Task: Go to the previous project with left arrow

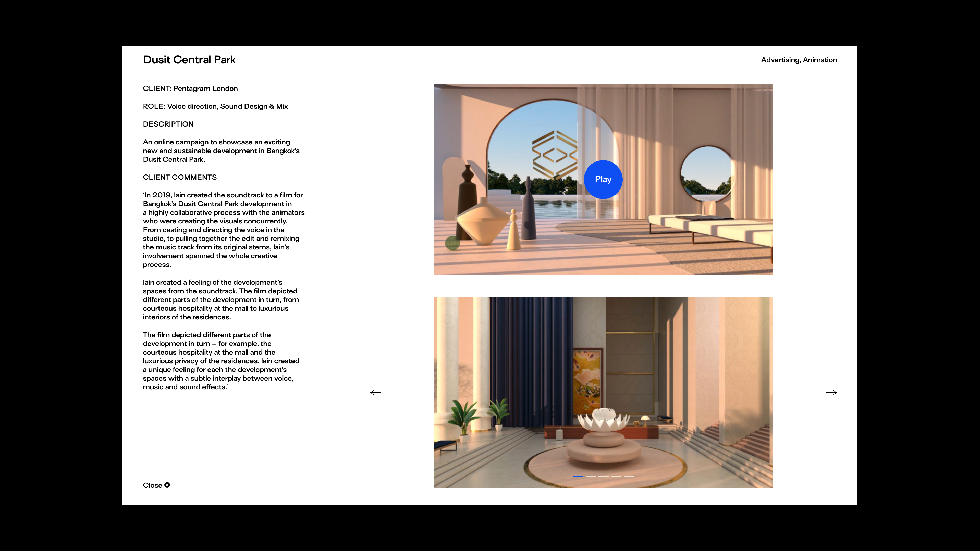Action: coord(375,392)
